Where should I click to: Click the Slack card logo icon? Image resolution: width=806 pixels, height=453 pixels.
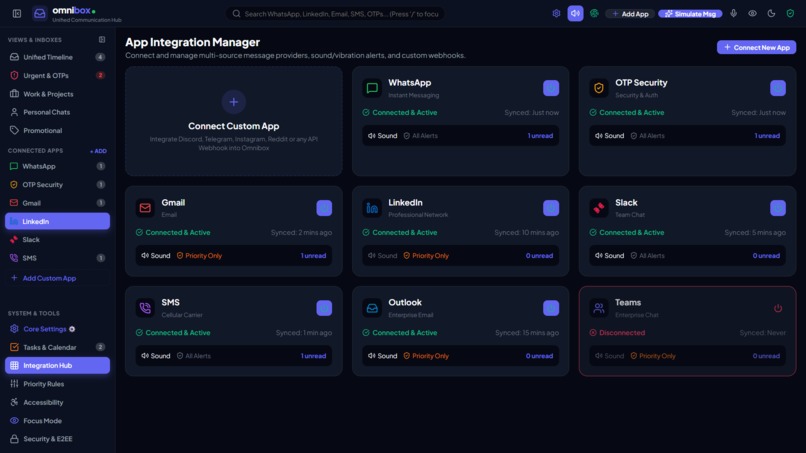pyautogui.click(x=599, y=208)
